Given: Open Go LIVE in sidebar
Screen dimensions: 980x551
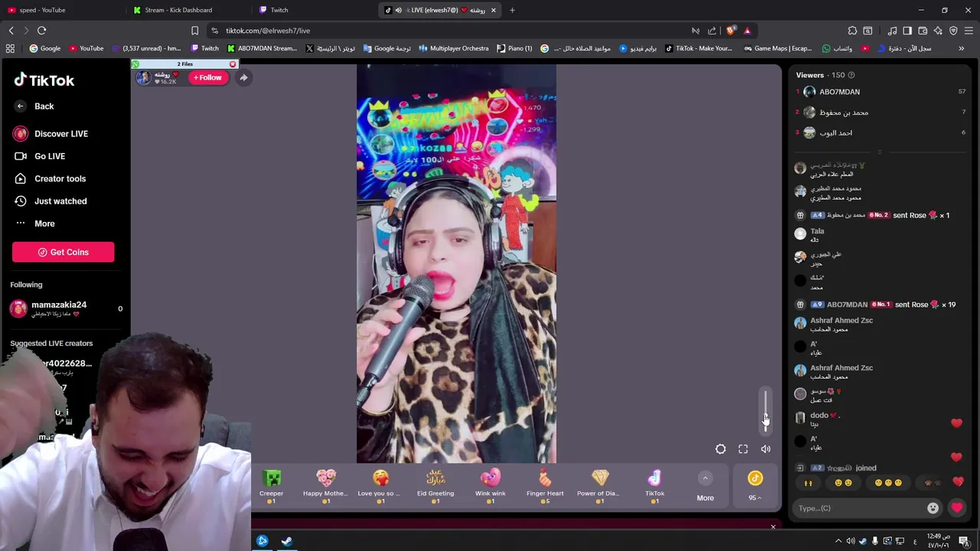Looking at the screenshot, I should (x=40, y=156).
